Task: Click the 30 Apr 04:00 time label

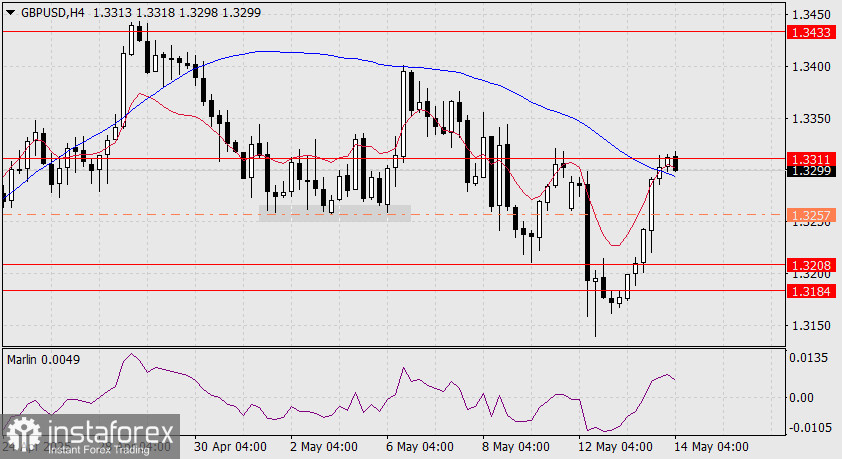Action: [230, 447]
